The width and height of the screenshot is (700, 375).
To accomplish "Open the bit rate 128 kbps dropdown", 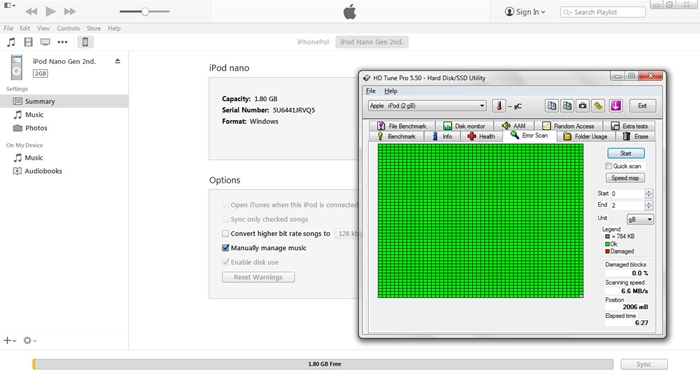I will pyautogui.click(x=347, y=233).
